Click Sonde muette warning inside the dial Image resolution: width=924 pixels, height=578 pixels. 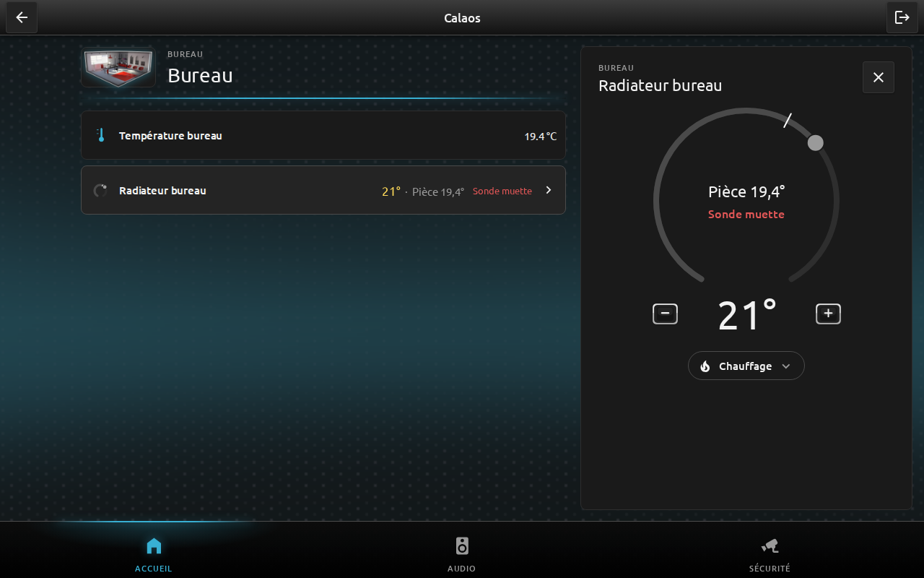[x=746, y=215]
